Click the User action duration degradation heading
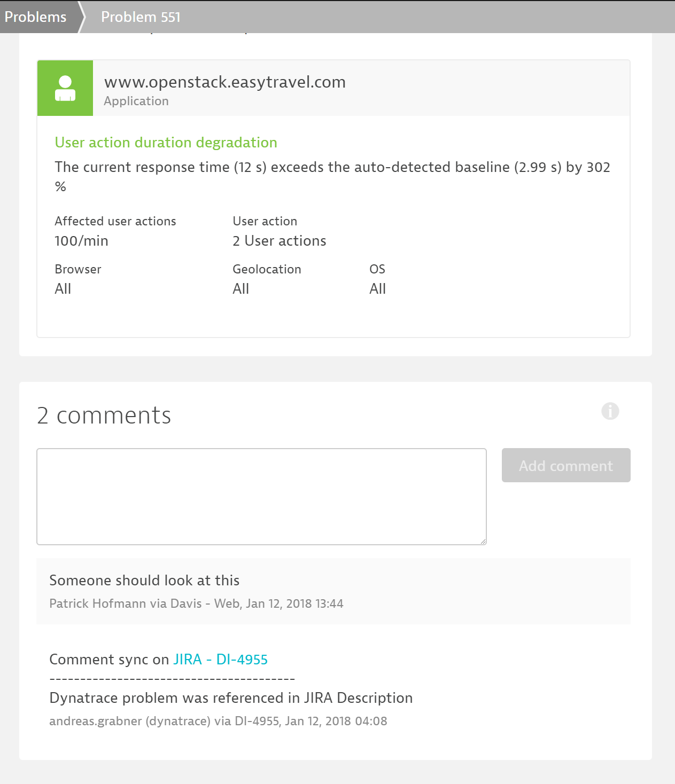 tap(166, 143)
